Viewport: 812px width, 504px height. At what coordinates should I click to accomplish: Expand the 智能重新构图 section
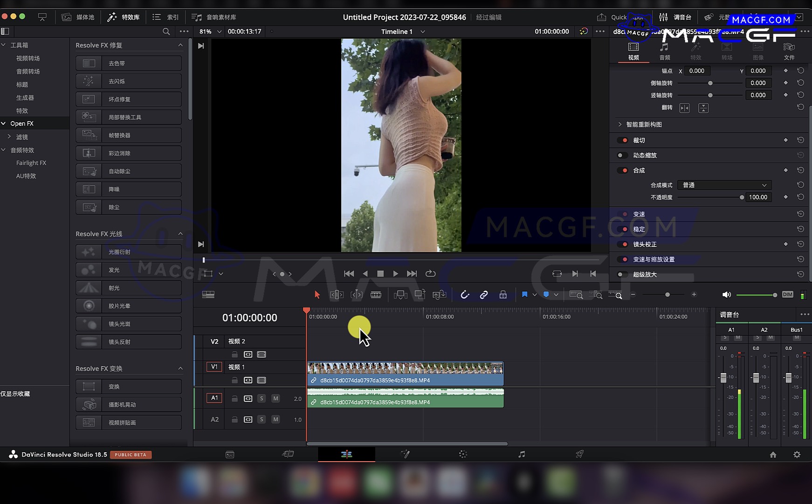click(x=620, y=124)
